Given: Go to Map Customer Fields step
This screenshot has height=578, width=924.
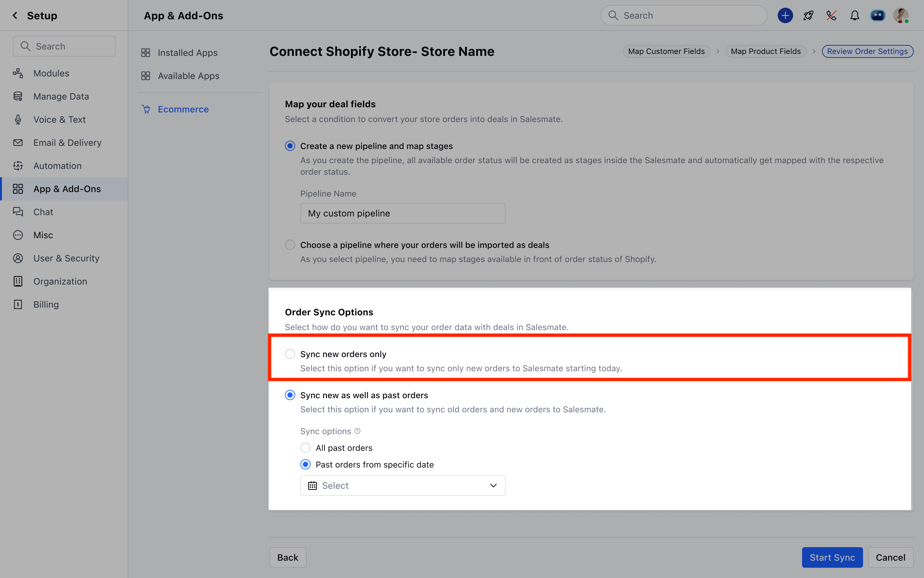Looking at the screenshot, I should click(666, 51).
